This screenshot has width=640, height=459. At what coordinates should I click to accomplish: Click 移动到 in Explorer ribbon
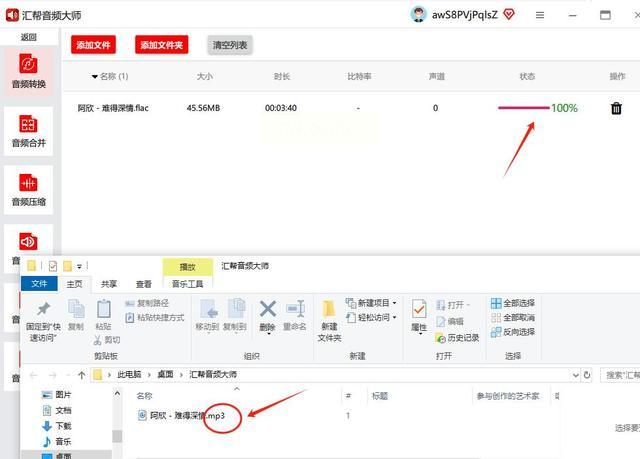coord(207,315)
